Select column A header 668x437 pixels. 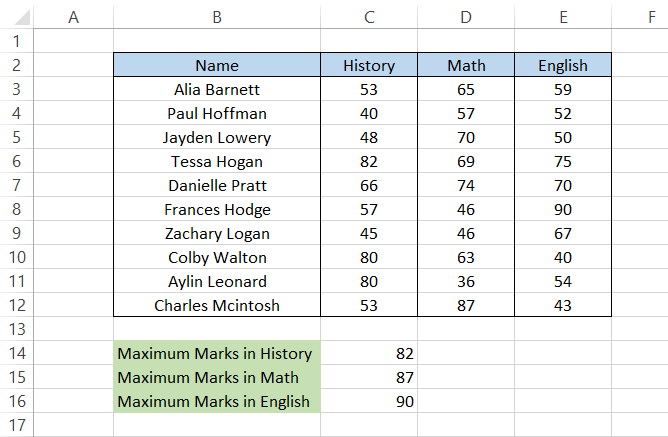[x=73, y=17]
